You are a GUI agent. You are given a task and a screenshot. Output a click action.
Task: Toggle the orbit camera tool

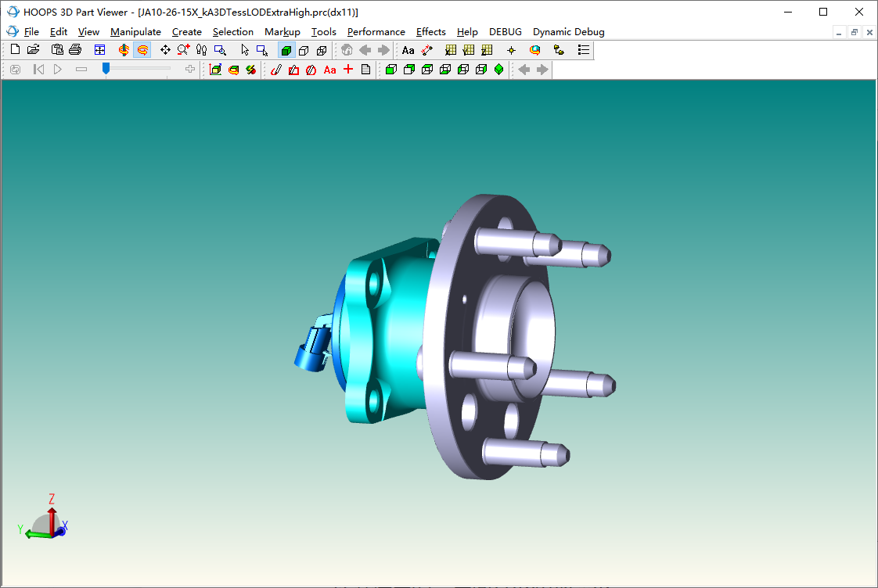click(x=124, y=50)
